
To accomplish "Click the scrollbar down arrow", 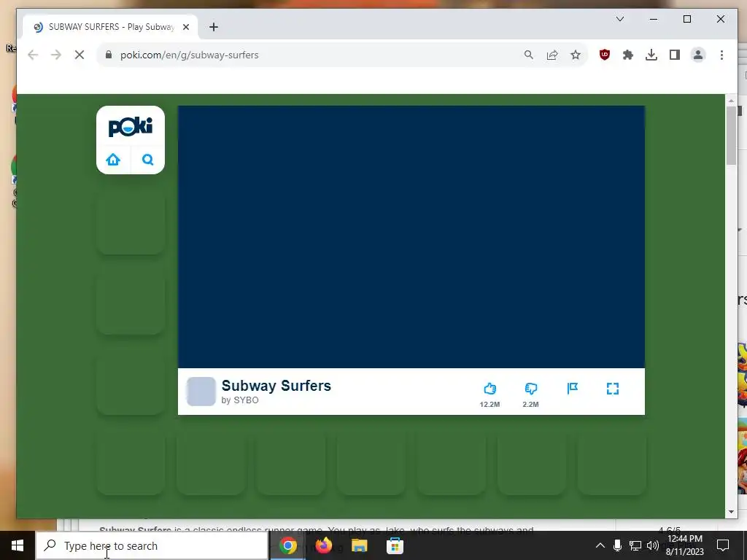I will coord(731,513).
